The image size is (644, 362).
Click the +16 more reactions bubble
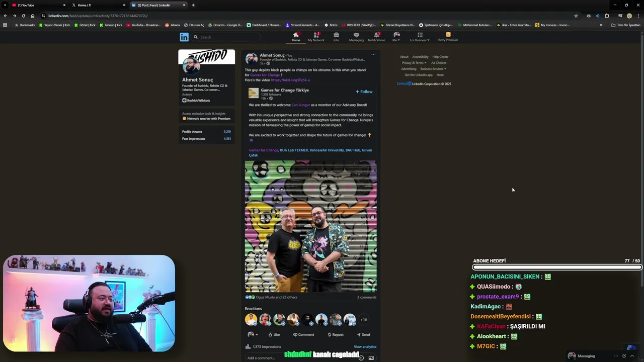click(363, 319)
